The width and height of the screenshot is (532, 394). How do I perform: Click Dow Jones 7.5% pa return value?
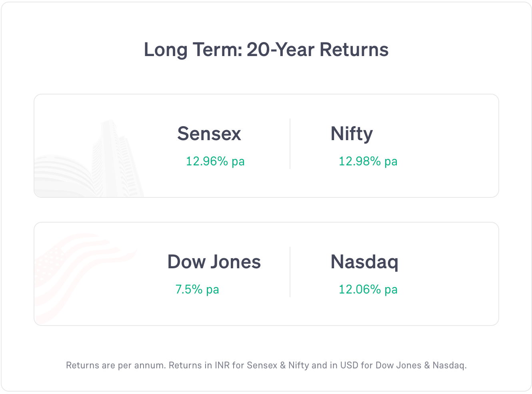(x=197, y=289)
